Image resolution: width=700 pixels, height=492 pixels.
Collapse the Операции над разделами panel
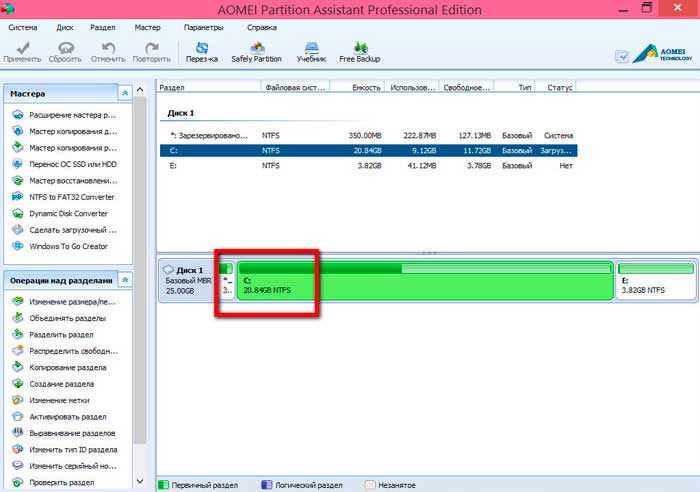(125, 280)
